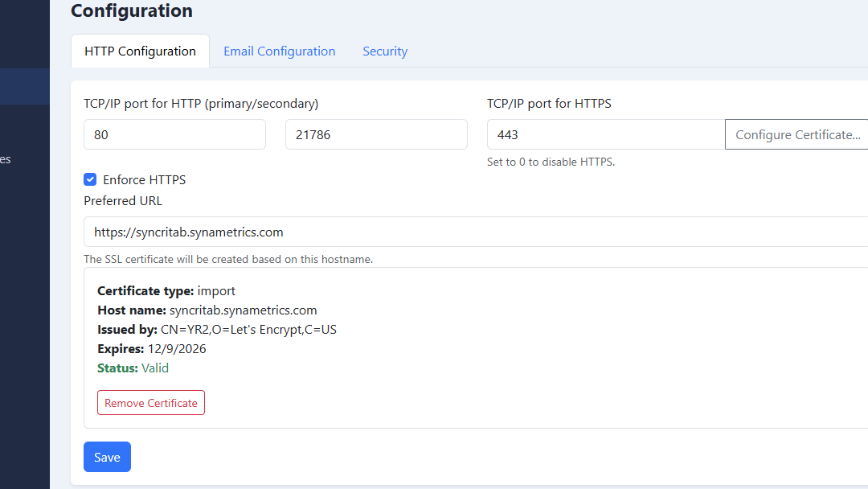Click the 'Expires: 12/9/2026' line
This screenshot has height=489, width=868.
coord(152,349)
